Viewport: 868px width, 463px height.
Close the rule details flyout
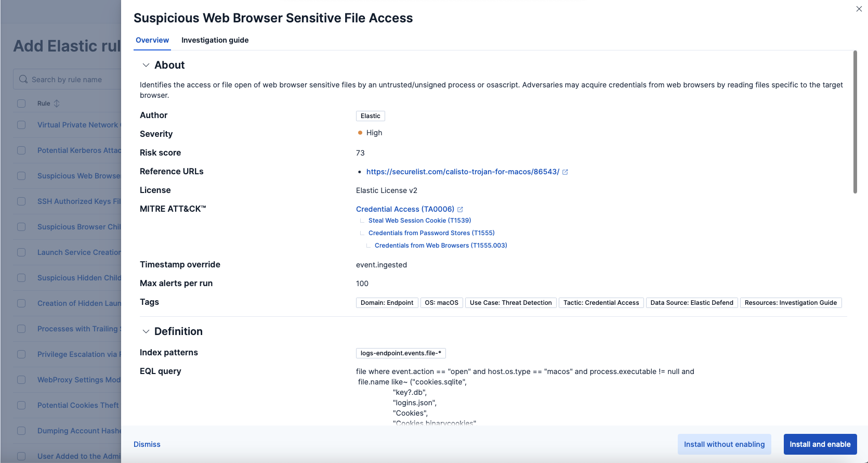(x=859, y=9)
